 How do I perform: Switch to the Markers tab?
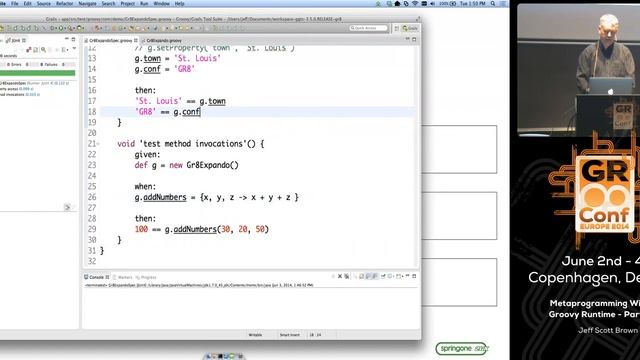pos(123,277)
